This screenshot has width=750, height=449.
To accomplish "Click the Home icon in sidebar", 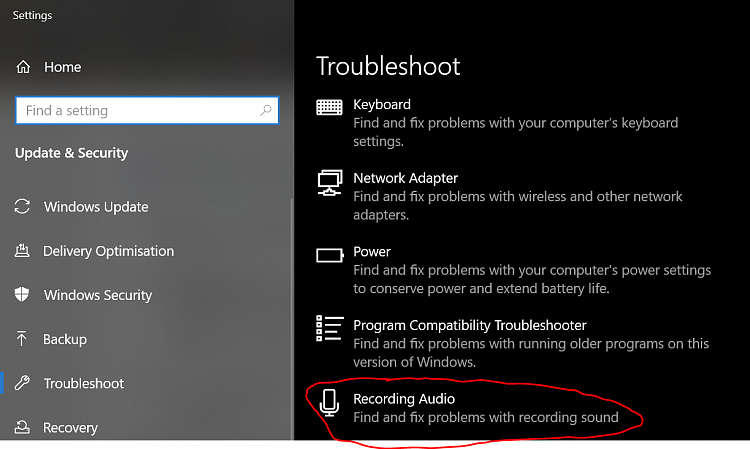I will point(22,67).
